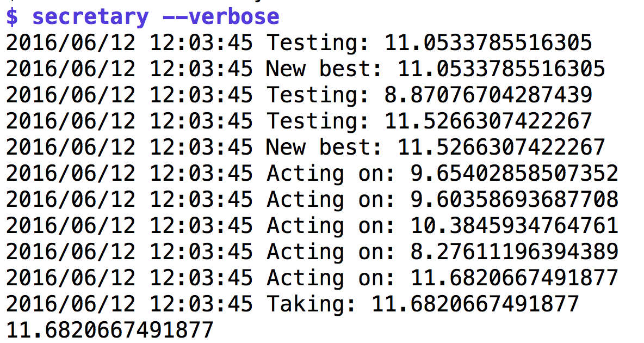Click the 'Testing: 11.5266307422267' line
Image resolution: width=644 pixels, height=343 pixels.
click(429, 121)
